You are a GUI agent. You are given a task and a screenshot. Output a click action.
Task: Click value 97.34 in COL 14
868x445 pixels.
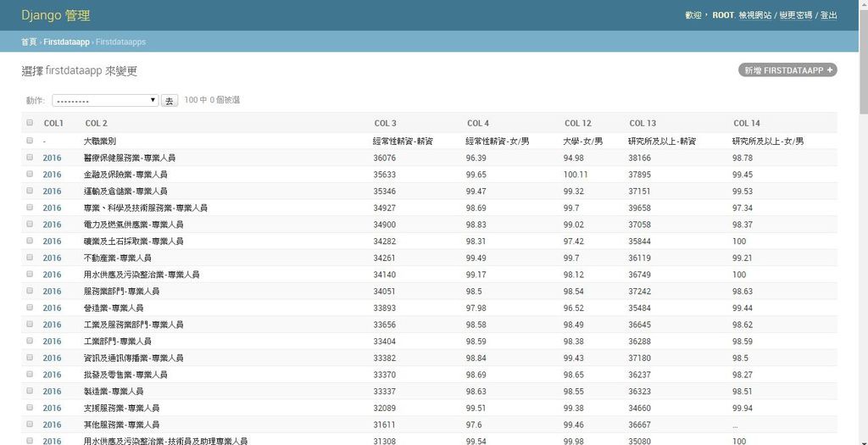click(743, 208)
